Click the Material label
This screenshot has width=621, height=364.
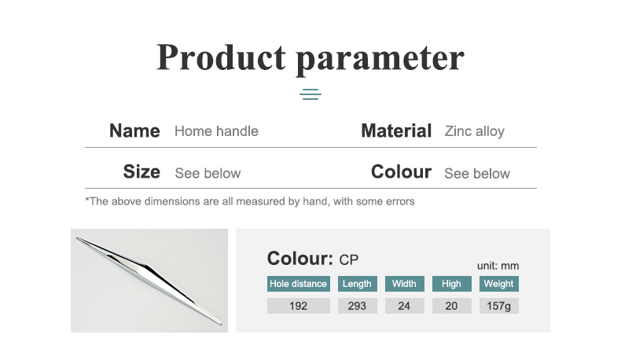point(396,131)
